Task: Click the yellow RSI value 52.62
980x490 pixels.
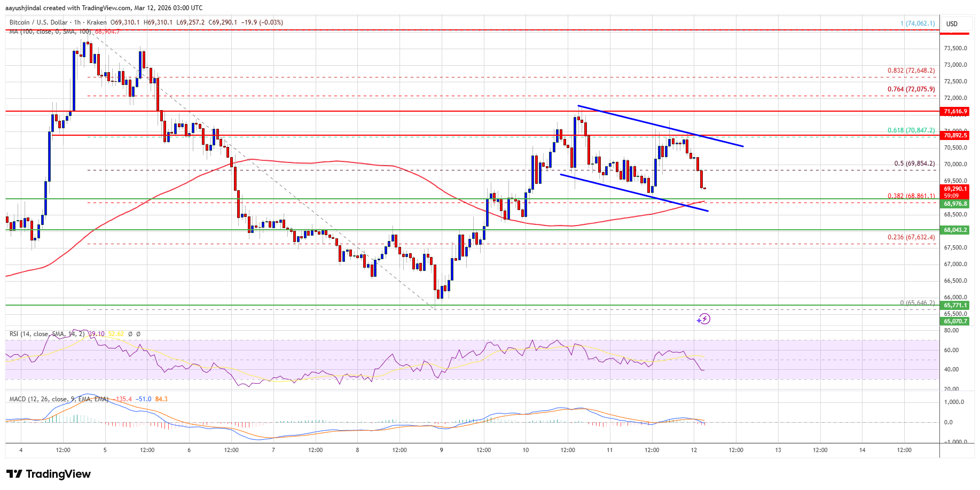Action: tap(116, 334)
